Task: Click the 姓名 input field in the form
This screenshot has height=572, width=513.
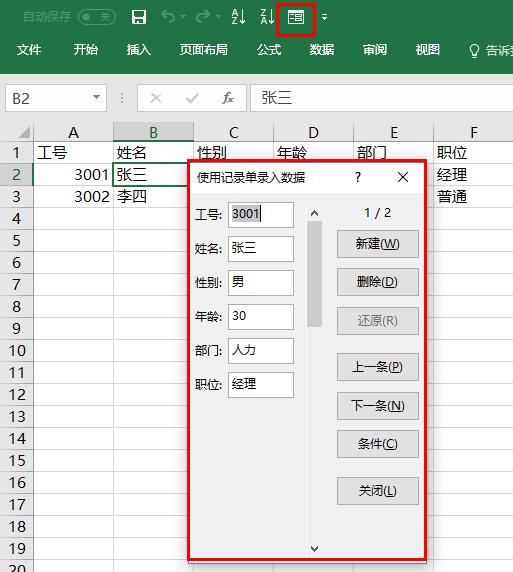Action: (x=261, y=249)
